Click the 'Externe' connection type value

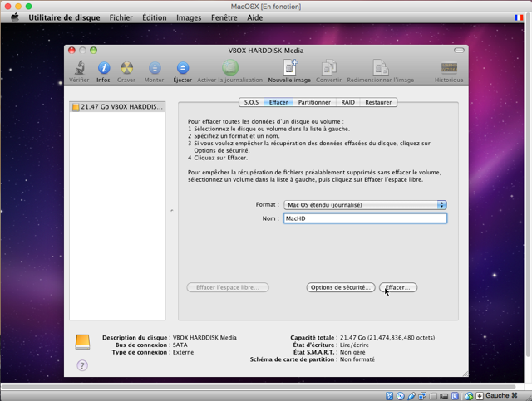coord(183,352)
